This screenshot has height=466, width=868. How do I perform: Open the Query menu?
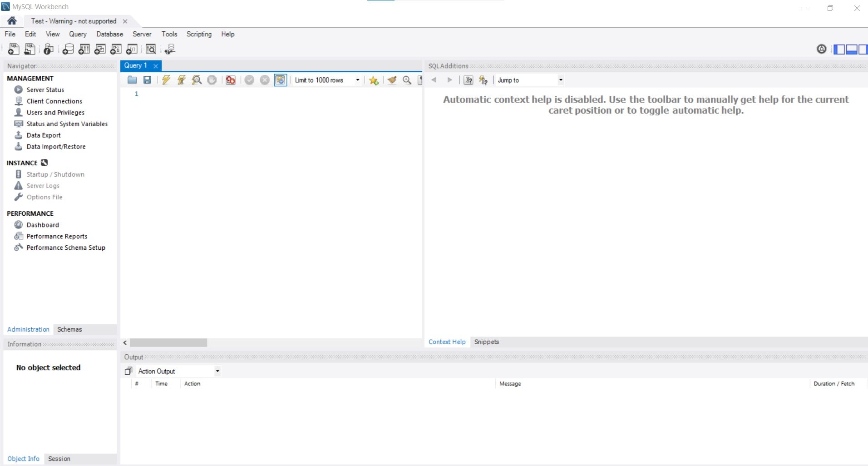[x=78, y=34]
